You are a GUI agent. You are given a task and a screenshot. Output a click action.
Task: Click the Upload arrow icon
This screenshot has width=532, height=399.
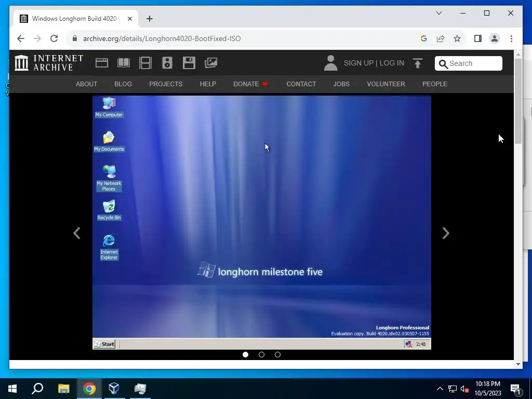[x=418, y=63]
